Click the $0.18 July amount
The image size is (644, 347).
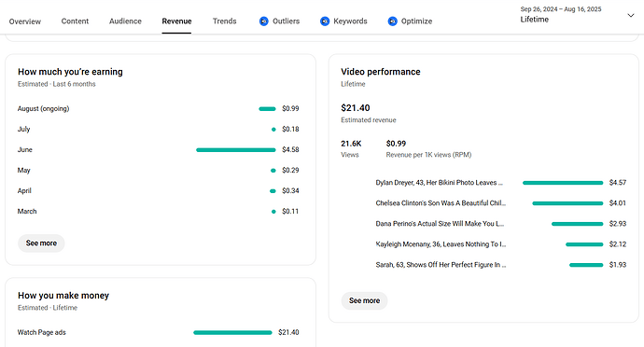290,129
